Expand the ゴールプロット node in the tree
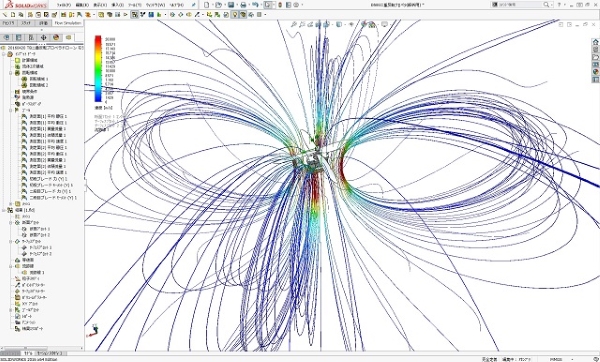Screen dimensions: 600x362 [11, 310]
